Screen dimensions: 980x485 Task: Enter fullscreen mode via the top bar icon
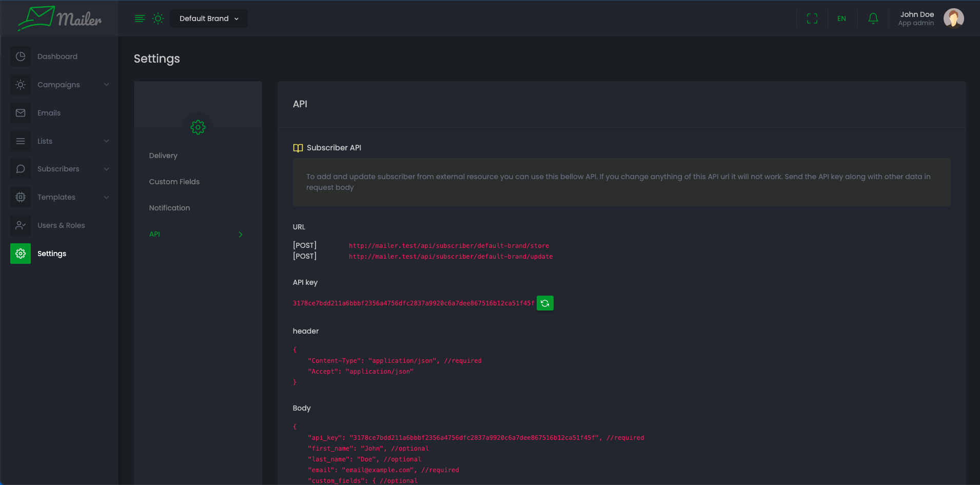812,18
